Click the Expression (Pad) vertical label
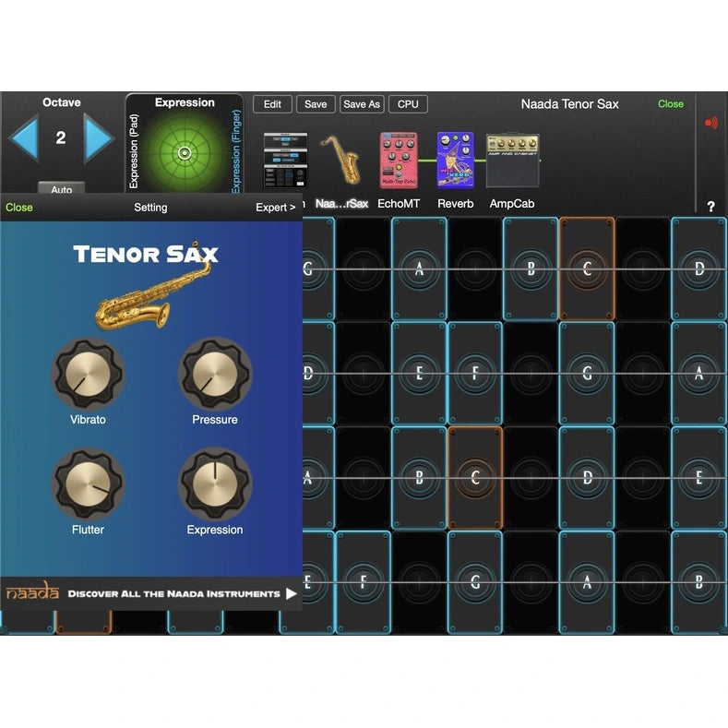 point(134,151)
